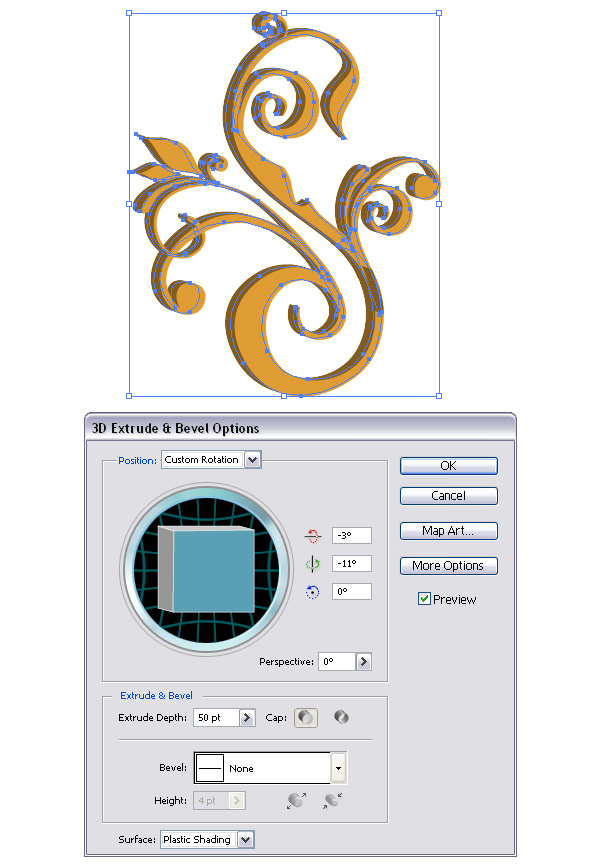This screenshot has height=865, width=600.
Task: Click the 3D rotation cube preview
Action: (x=207, y=569)
